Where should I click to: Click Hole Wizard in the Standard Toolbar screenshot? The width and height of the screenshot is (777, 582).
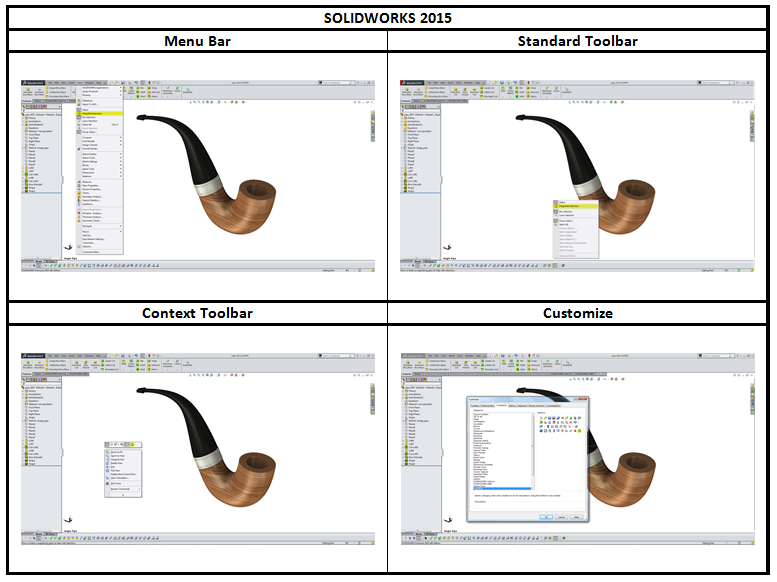465,92
